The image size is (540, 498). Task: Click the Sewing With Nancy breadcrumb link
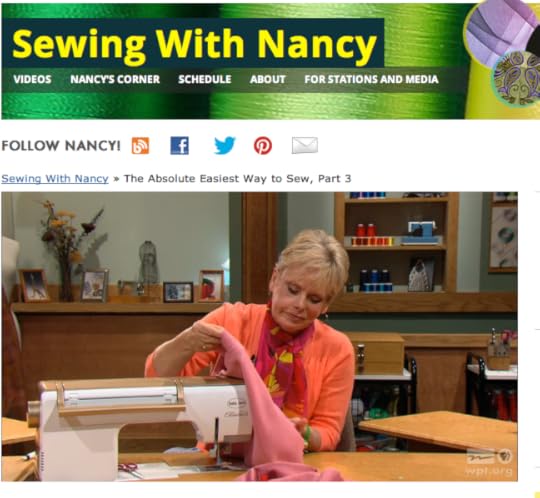coord(55,179)
